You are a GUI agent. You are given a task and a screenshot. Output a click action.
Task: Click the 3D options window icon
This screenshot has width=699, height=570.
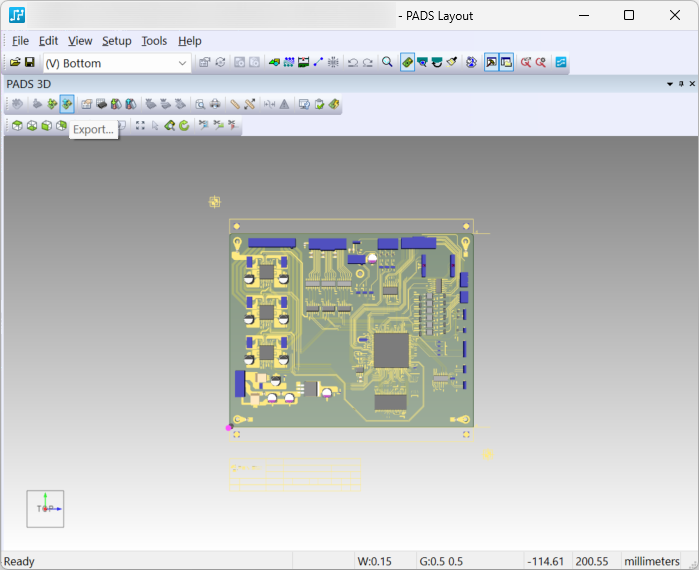[x=86, y=104]
